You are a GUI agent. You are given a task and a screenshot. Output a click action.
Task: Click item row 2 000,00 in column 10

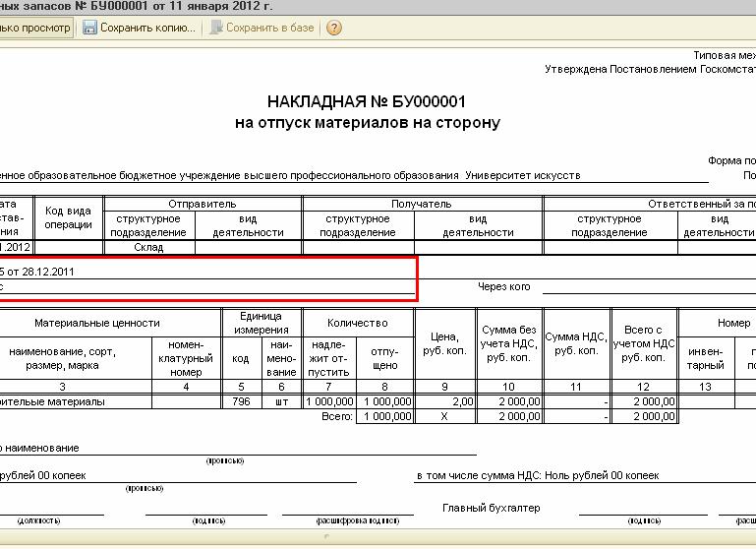click(509, 401)
